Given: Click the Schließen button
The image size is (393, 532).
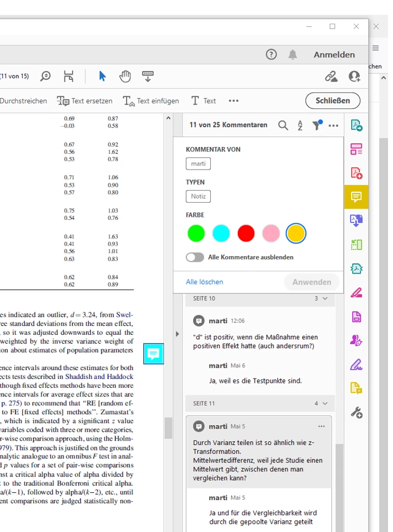Looking at the screenshot, I should [x=332, y=101].
